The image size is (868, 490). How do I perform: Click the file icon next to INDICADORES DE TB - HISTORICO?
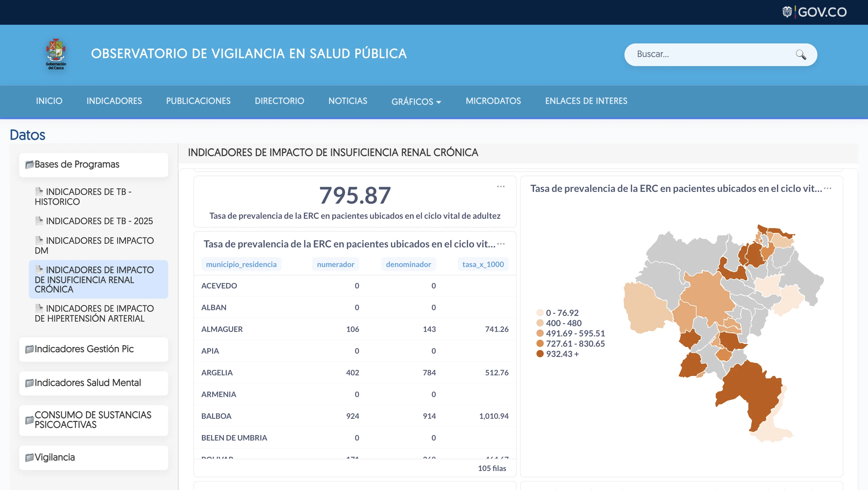[39, 191]
